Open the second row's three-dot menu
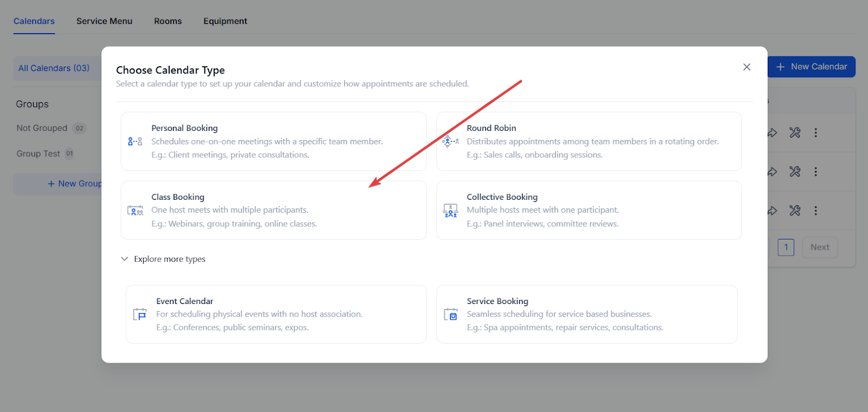This screenshot has width=868, height=412. (815, 172)
